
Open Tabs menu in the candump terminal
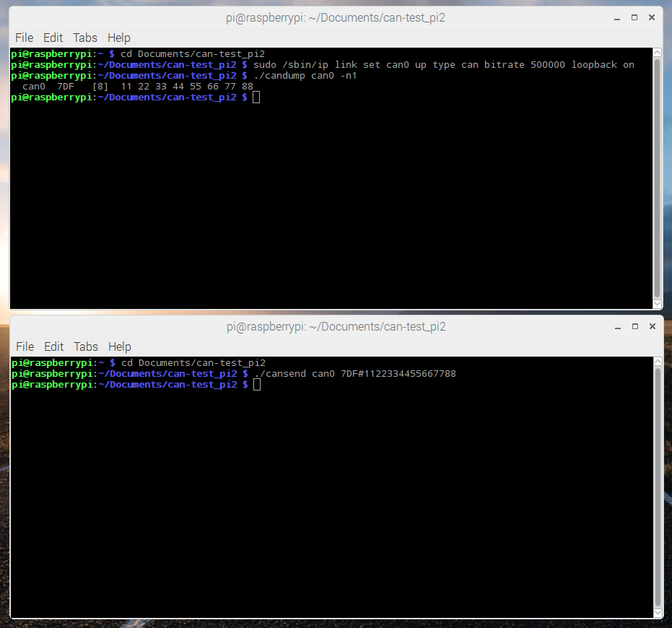click(85, 38)
